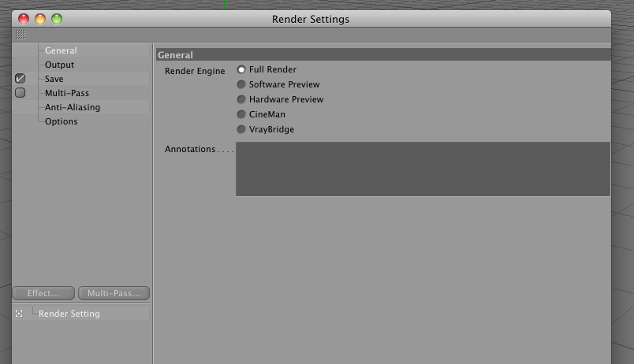Click the icon beside Render Setting
634x364 pixels.
coord(20,314)
